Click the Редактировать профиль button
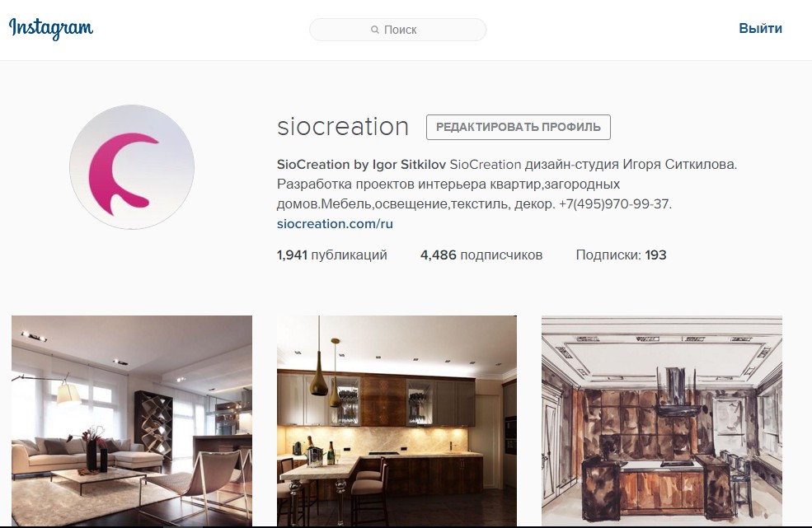The height and width of the screenshot is (528, 812). click(x=519, y=128)
